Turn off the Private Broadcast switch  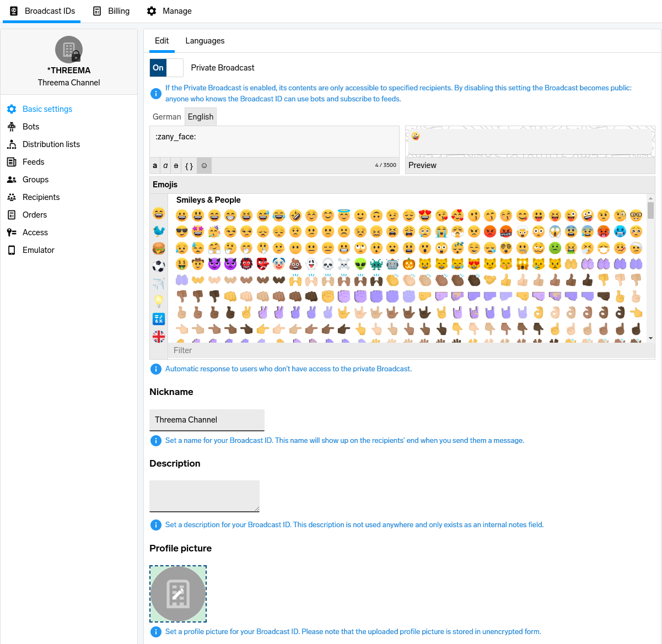pos(166,68)
